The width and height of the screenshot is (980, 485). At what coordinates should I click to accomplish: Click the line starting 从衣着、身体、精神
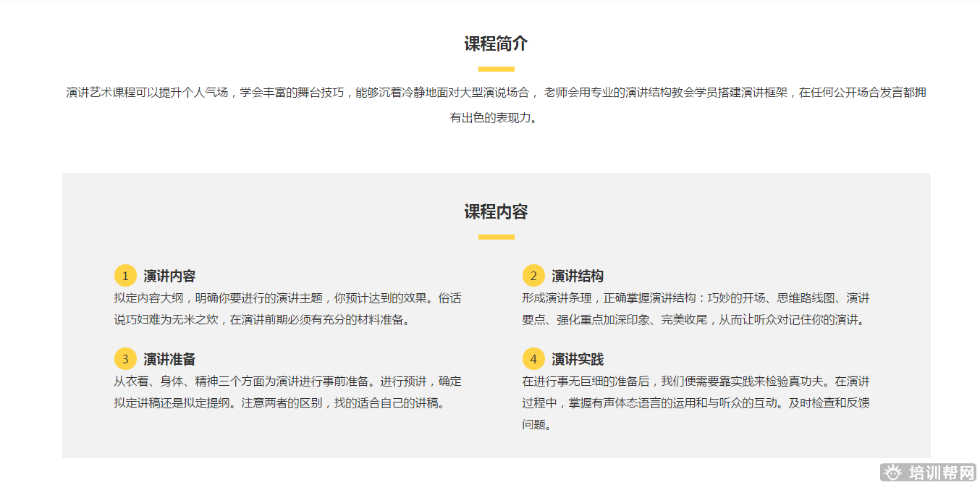coord(288,381)
